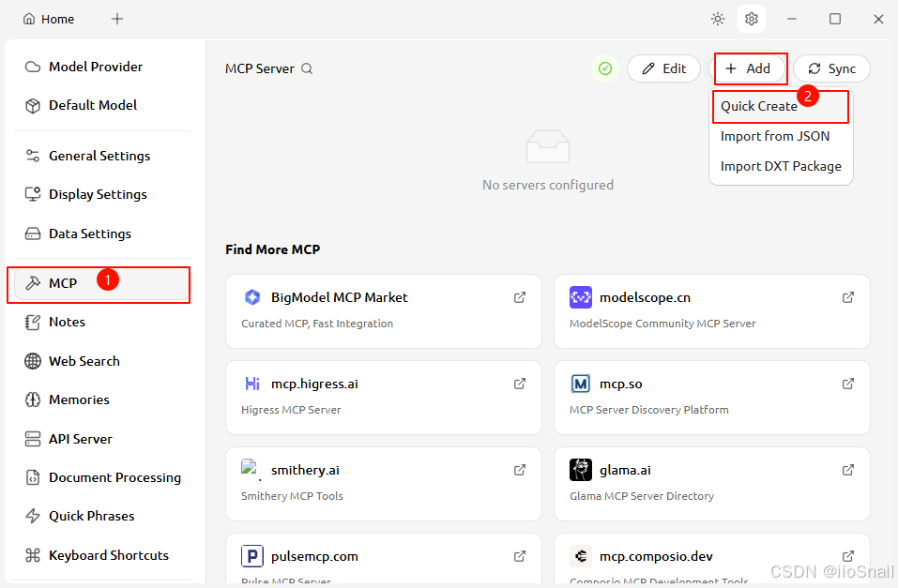Viewport: 898px width, 588px height.
Task: Click the modelscope logo icon
Action: pyautogui.click(x=581, y=297)
